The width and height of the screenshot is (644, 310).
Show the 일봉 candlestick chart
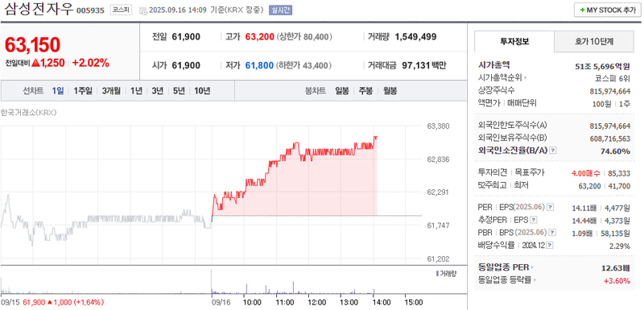click(341, 91)
